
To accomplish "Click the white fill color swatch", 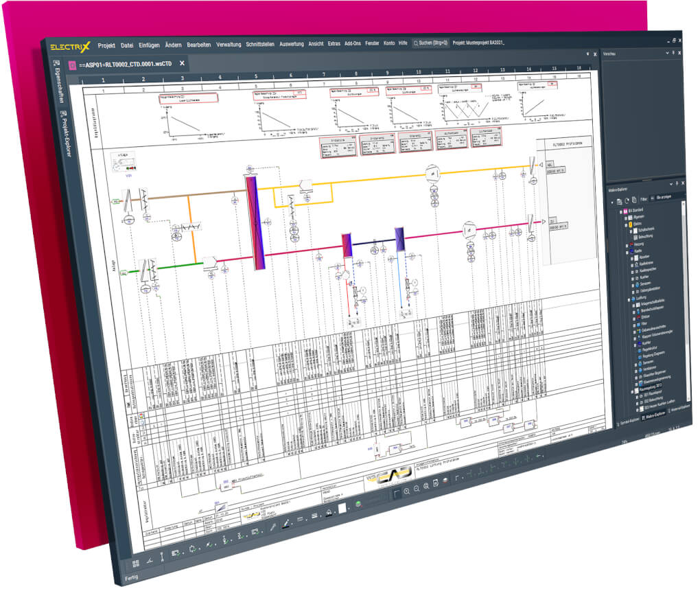I will [x=342, y=509].
